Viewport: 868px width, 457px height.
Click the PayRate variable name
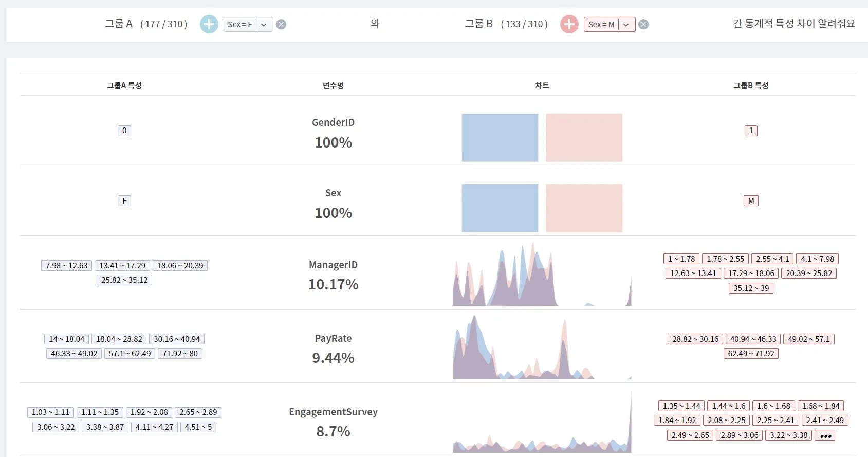click(333, 338)
